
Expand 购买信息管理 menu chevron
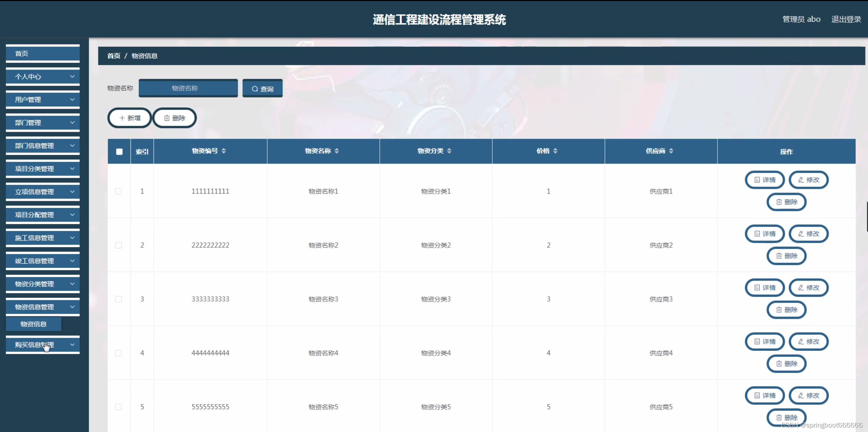click(72, 344)
